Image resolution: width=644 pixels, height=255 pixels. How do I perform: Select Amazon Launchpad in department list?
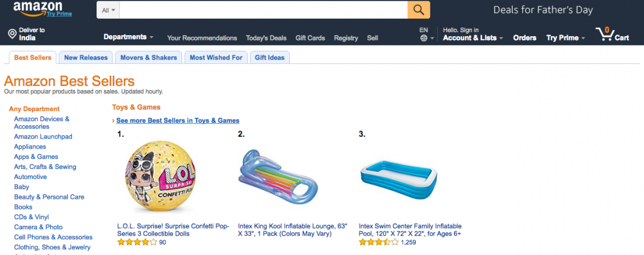43,136
